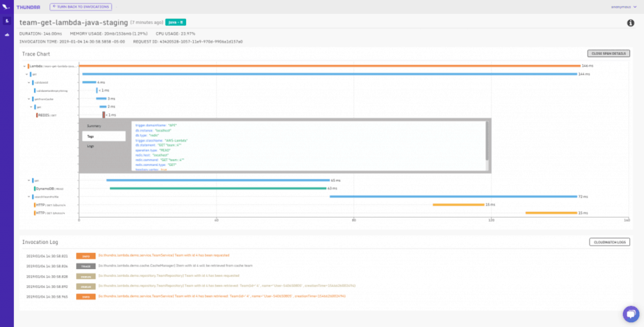
Task: Switch to the Logs tab in span details
Action: point(91,146)
